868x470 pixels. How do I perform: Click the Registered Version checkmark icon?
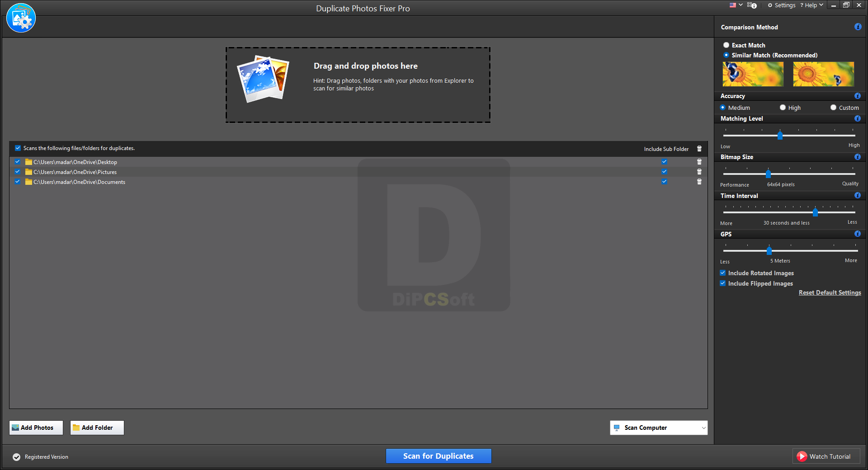pos(17,457)
